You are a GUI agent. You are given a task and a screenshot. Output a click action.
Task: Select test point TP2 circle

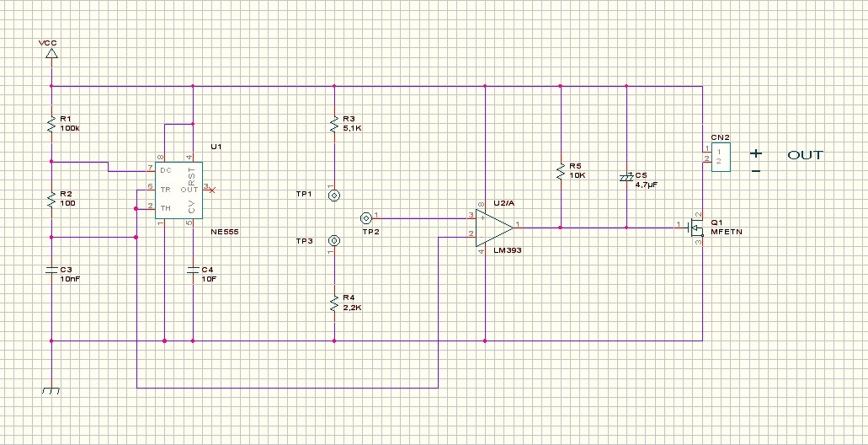(365, 218)
